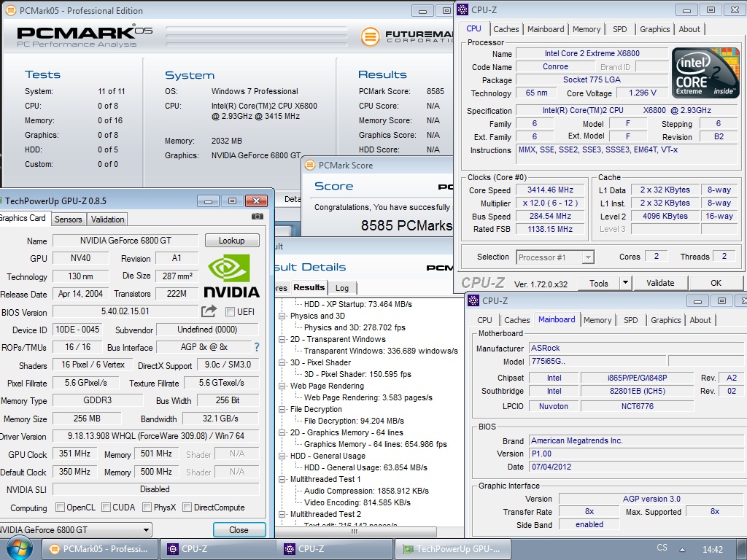Viewport: 747px width, 560px height.
Task: Toggle the OpenCL checkbox
Action: [x=60, y=507]
